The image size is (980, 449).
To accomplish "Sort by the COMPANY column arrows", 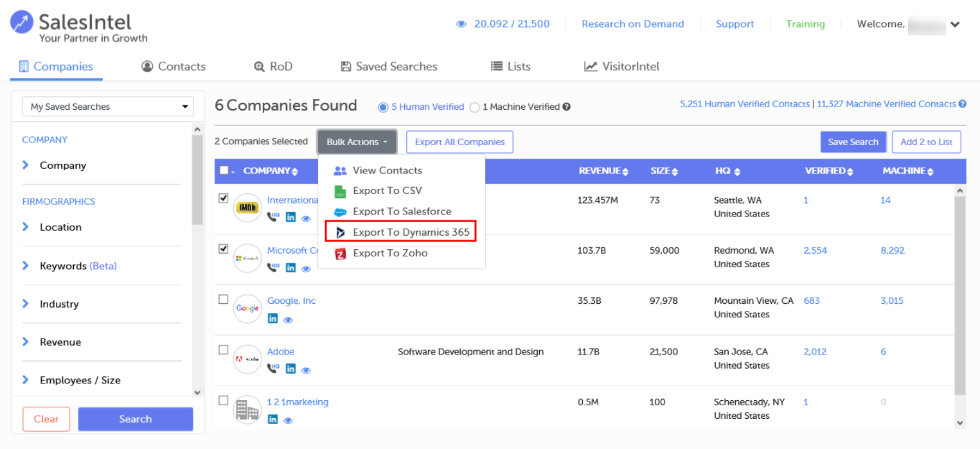I will [x=295, y=172].
